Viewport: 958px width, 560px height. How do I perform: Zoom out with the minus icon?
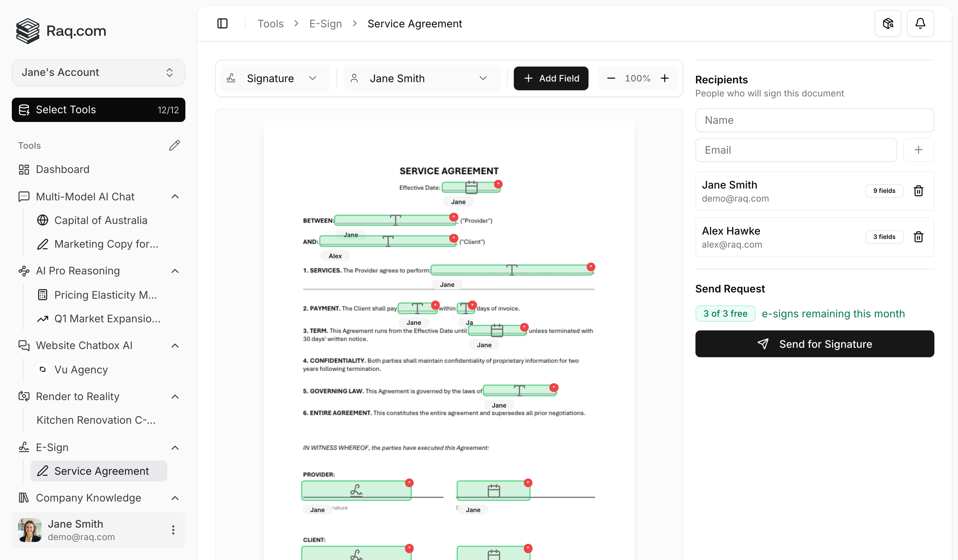(x=611, y=78)
